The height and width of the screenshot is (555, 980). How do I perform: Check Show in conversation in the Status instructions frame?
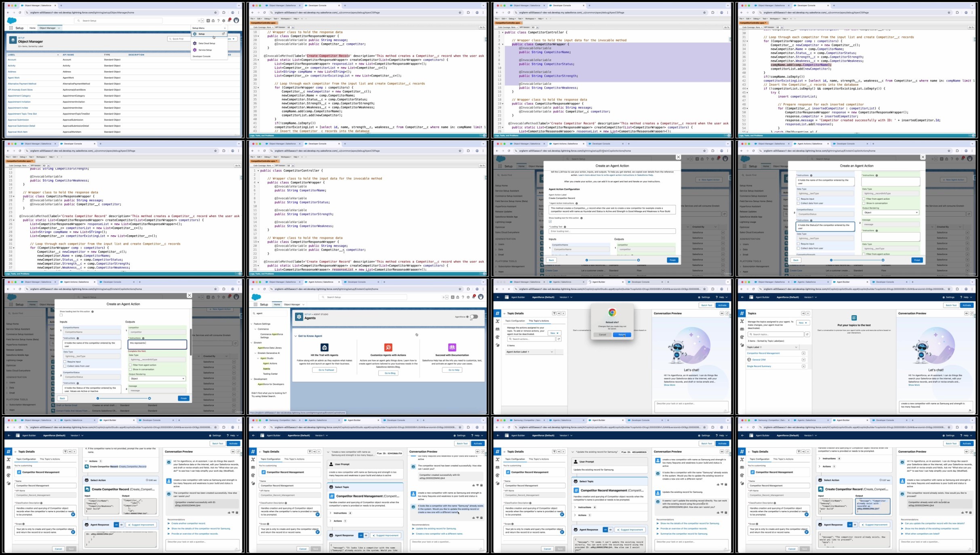(864, 203)
